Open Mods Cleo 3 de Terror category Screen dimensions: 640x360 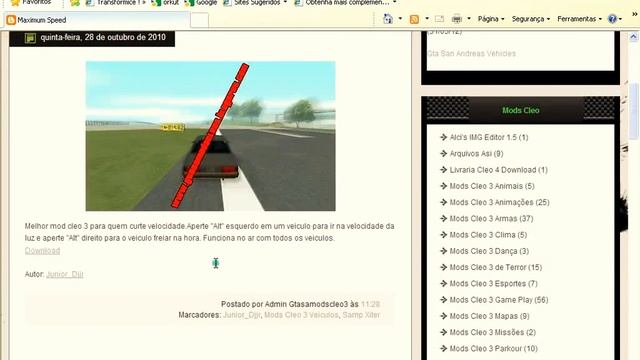pos(496,267)
